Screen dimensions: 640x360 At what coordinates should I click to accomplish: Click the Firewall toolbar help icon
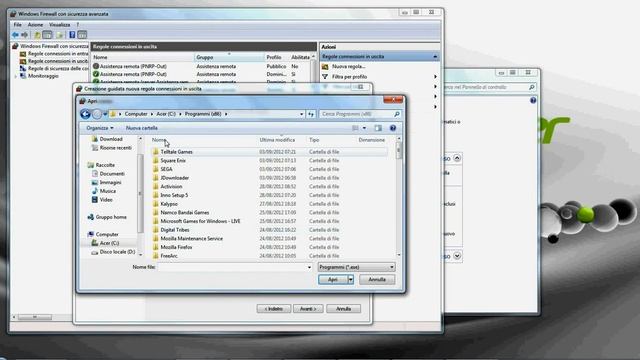[x=72, y=35]
